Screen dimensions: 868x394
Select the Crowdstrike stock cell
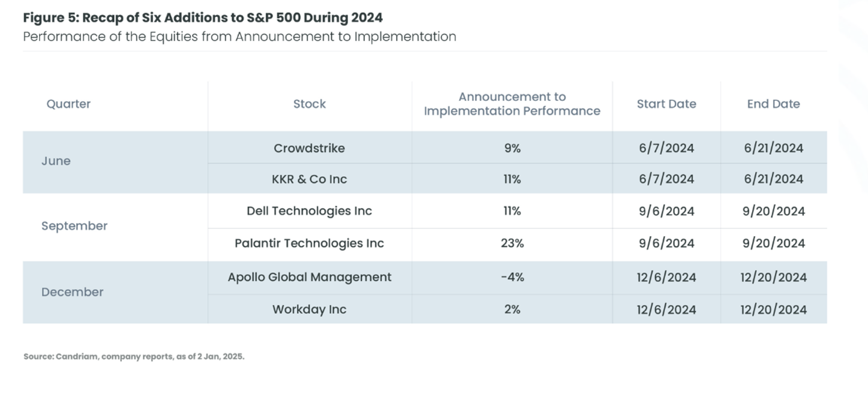(x=309, y=148)
